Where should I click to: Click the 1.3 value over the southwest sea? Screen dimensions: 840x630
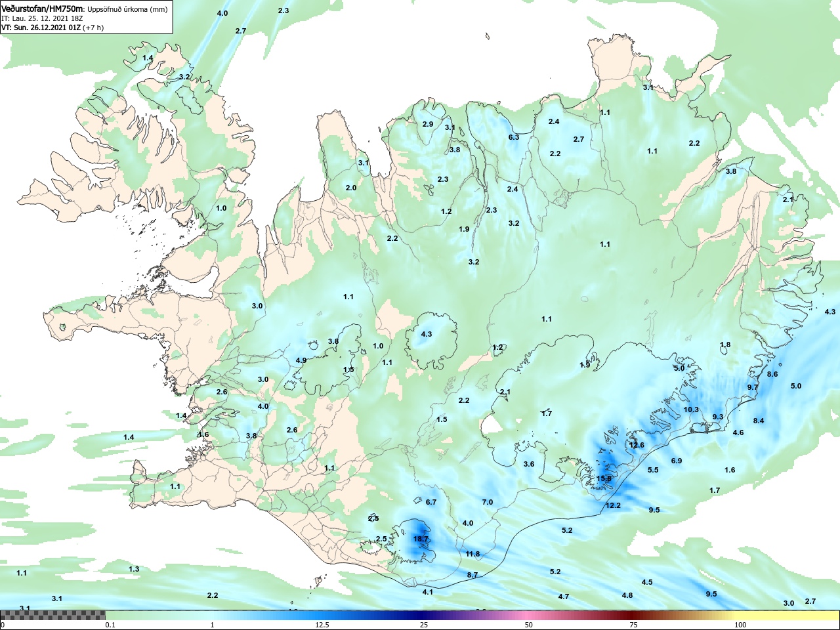click(x=134, y=570)
